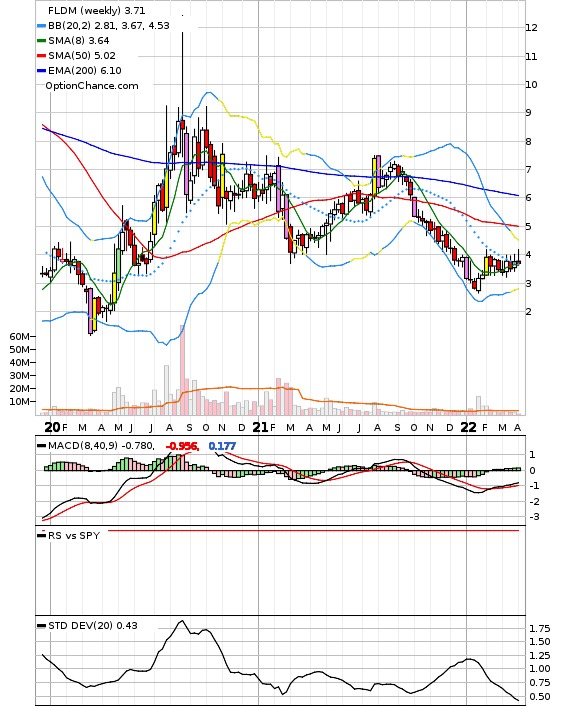Screen dimensions: 566x706
Task: Click the RS vs SPY label
Action: point(73,535)
